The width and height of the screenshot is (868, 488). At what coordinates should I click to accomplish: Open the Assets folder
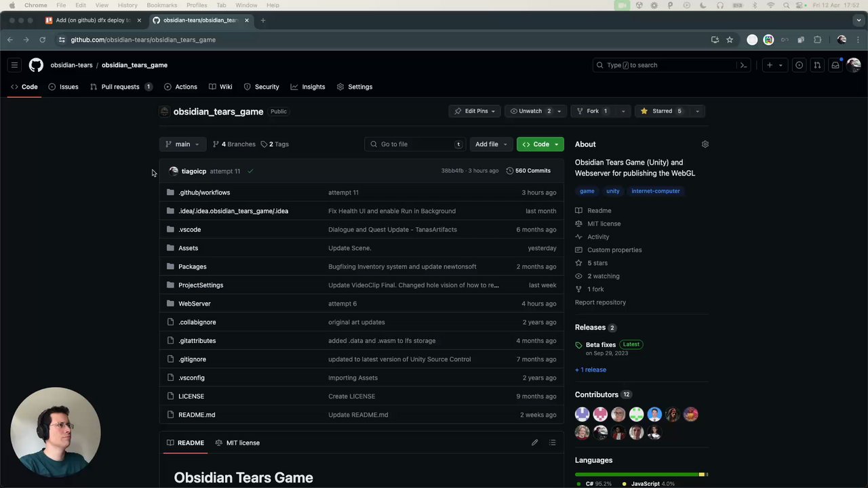[x=188, y=248]
